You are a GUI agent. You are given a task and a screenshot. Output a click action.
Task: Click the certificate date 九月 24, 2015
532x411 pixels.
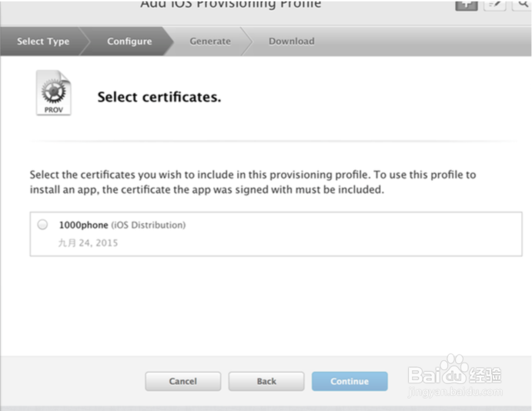[x=89, y=242]
